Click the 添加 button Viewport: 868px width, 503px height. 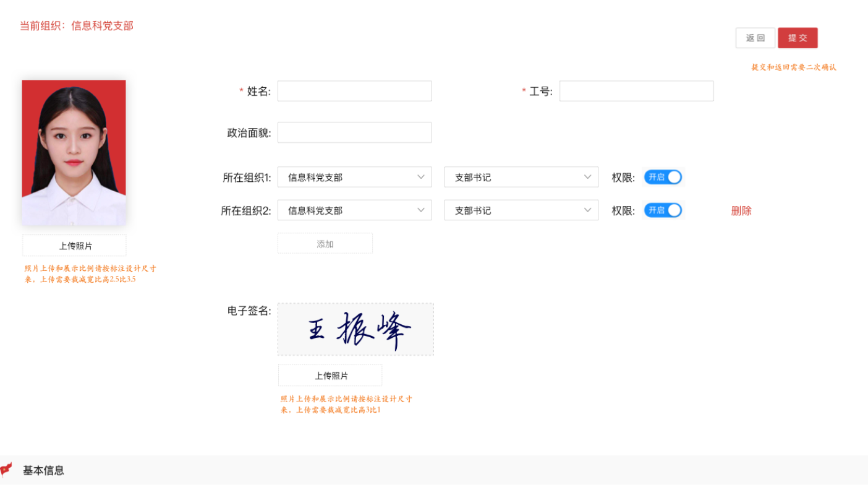point(325,243)
